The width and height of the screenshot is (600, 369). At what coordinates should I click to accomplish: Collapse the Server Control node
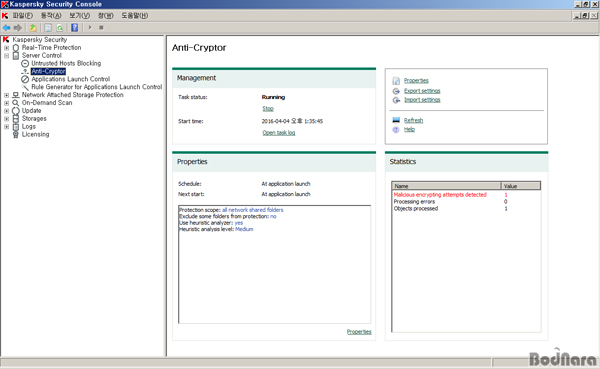click(x=7, y=56)
